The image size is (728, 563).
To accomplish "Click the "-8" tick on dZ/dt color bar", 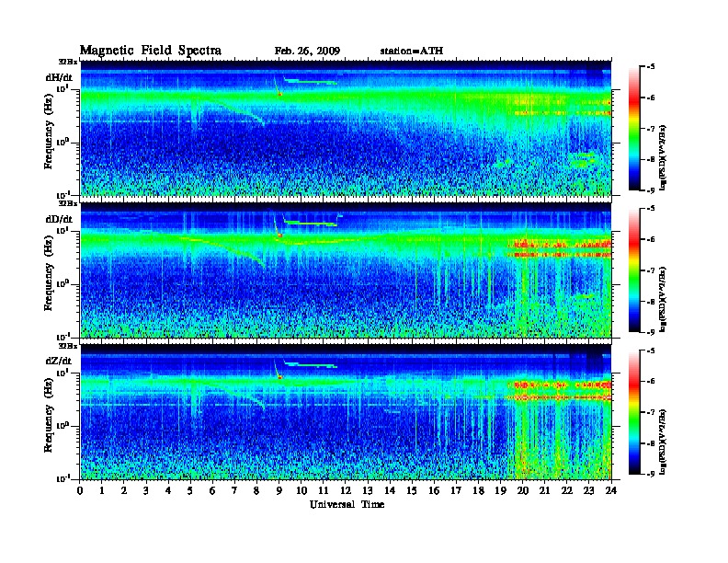I will click(x=651, y=443).
